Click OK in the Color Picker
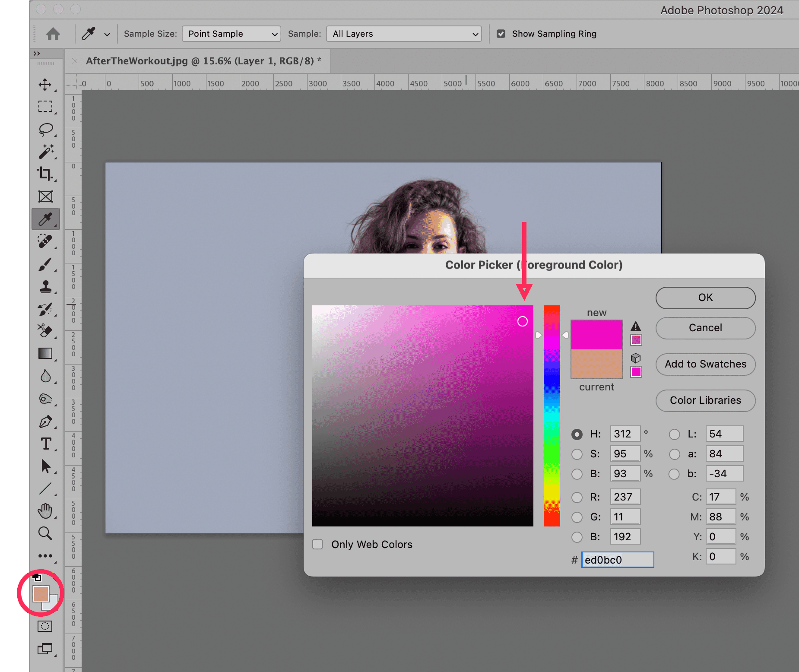The height and width of the screenshot is (672, 799). (705, 298)
